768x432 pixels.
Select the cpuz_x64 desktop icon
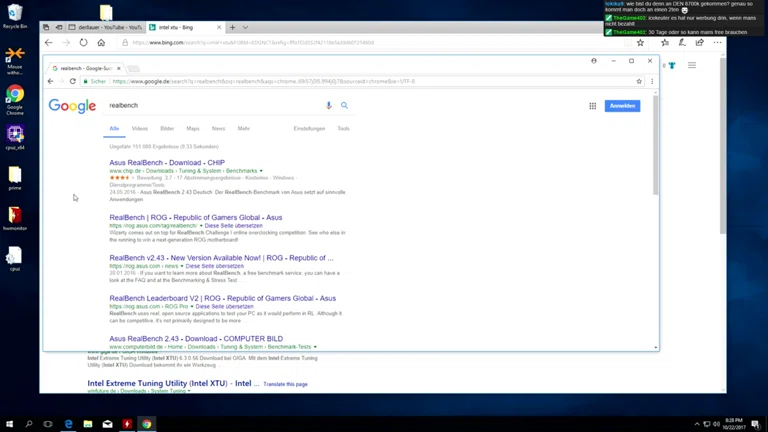[x=15, y=137]
